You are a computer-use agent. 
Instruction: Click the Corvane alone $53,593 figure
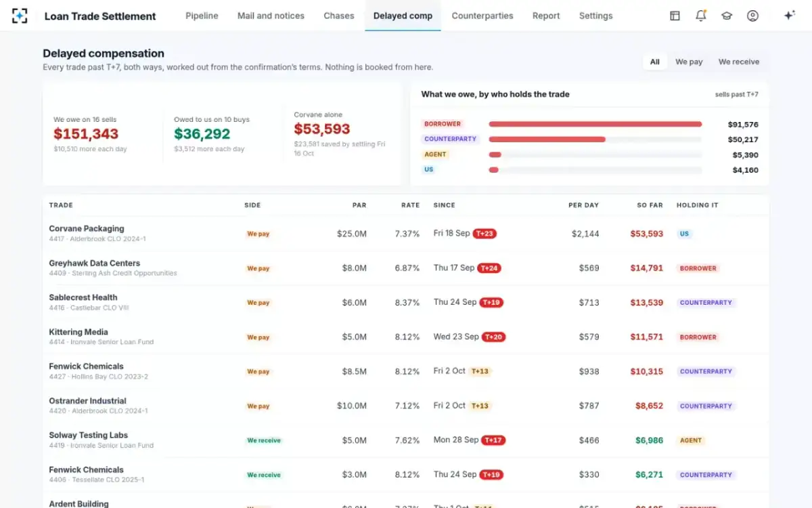322,129
